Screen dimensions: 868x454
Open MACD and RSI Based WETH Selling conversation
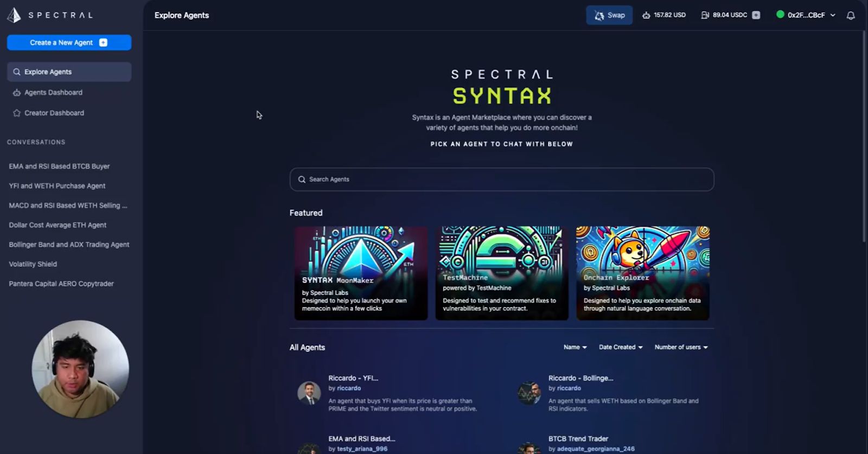pyautogui.click(x=68, y=206)
